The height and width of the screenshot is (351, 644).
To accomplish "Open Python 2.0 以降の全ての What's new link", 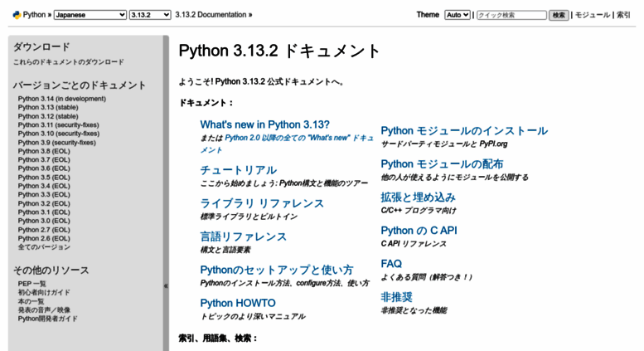I will pos(287,144).
